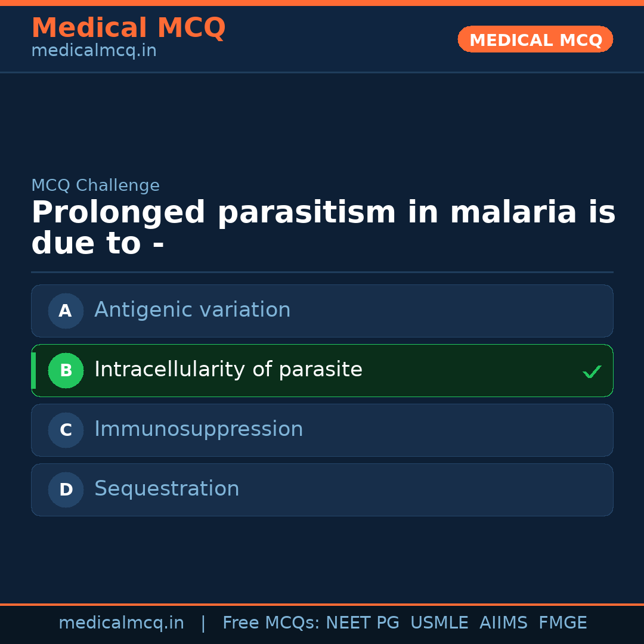Open medicalmcq.in link under header
Image resolution: width=644 pixels, height=644 pixels.
[94, 51]
